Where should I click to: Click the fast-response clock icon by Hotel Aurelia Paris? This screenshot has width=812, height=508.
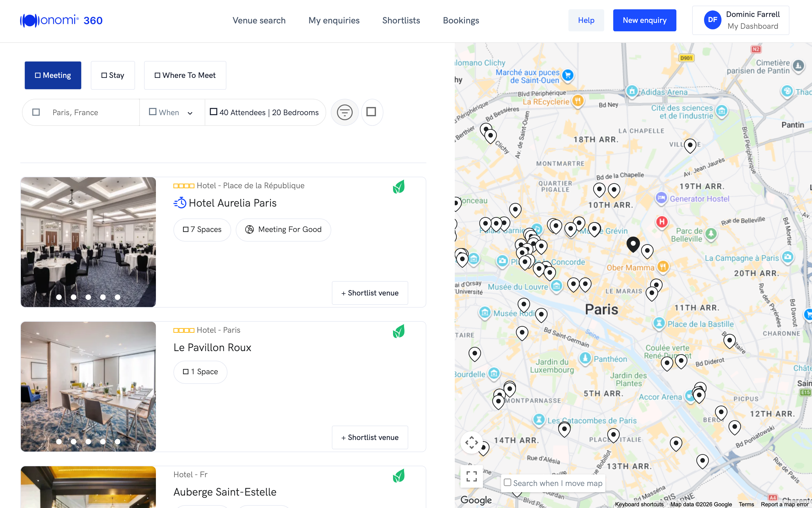coord(180,203)
